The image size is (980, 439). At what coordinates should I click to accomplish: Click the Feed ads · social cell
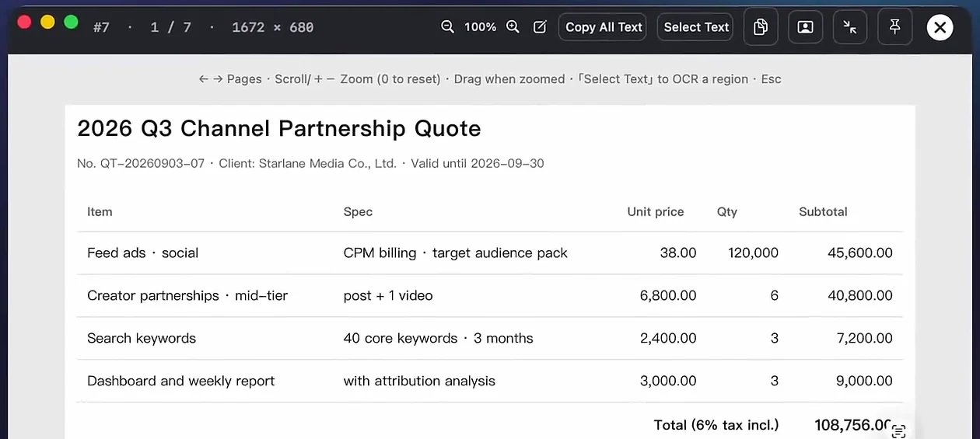[142, 253]
